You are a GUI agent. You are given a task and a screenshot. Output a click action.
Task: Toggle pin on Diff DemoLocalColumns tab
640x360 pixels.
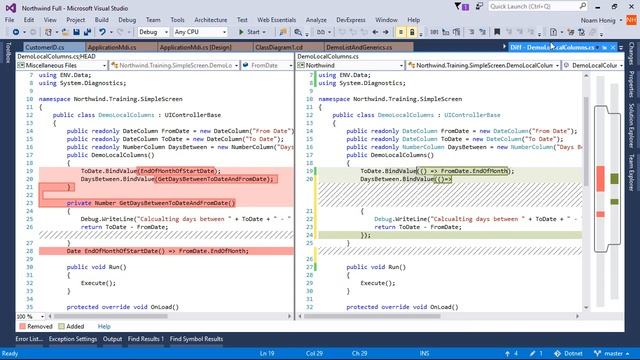click(604, 48)
